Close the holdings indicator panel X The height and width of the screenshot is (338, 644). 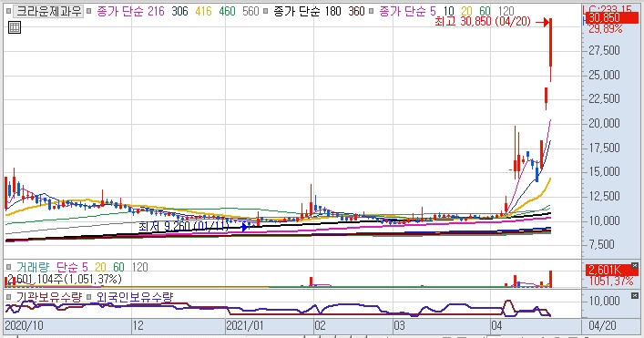pyautogui.click(x=635, y=296)
